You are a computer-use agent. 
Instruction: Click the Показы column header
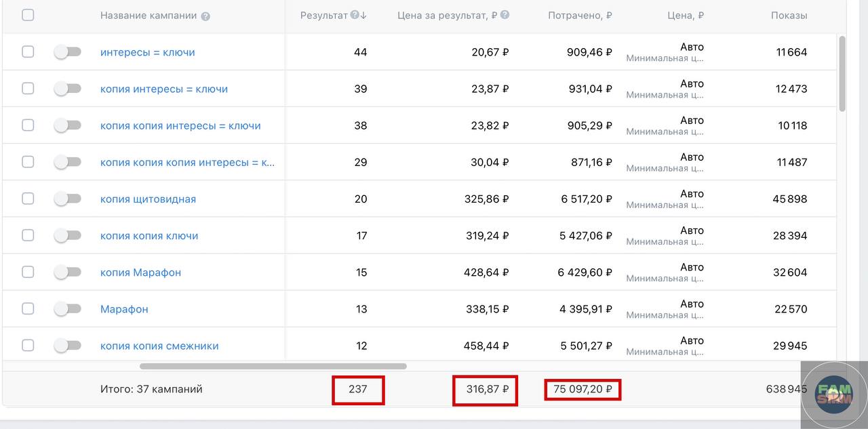click(x=789, y=16)
